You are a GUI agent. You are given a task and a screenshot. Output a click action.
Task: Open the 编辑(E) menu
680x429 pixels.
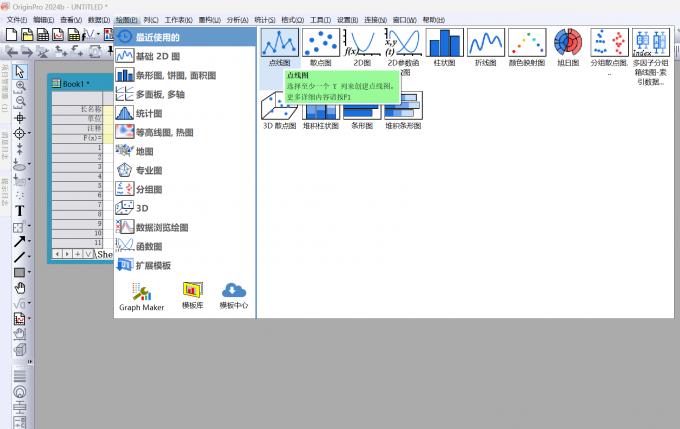pos(43,20)
